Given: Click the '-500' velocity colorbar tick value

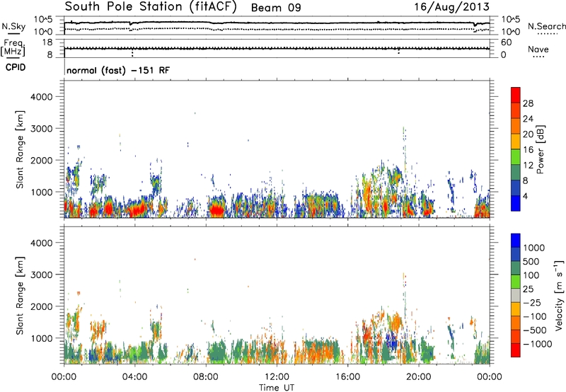Looking at the screenshot, I should 535,330.
